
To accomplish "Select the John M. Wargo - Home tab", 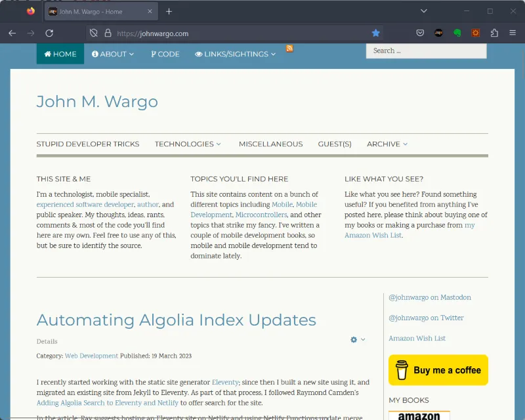I will (101, 12).
